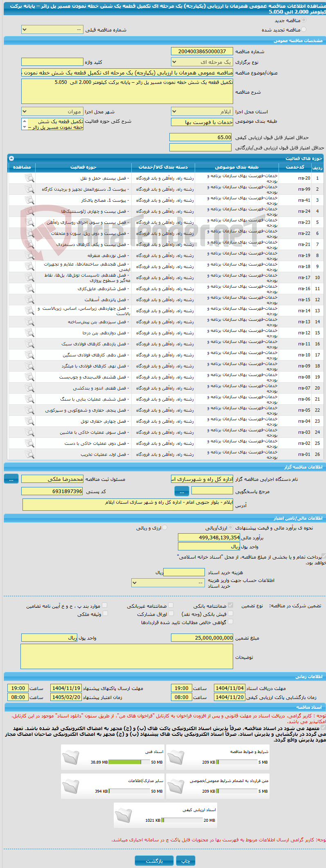Open view icon for row rra-99
This screenshot has height=868, width=326.
tap(29, 189)
